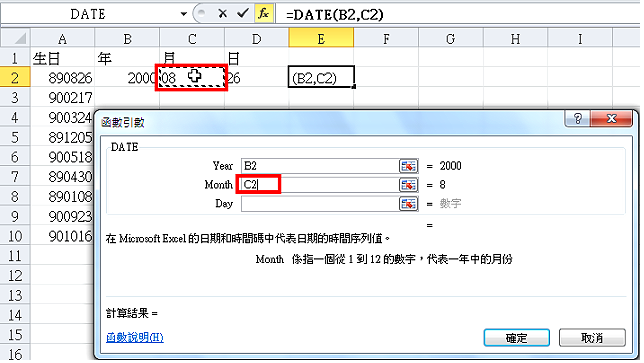Focus the Month argument field
The height and width of the screenshot is (363, 644).
click(320, 185)
